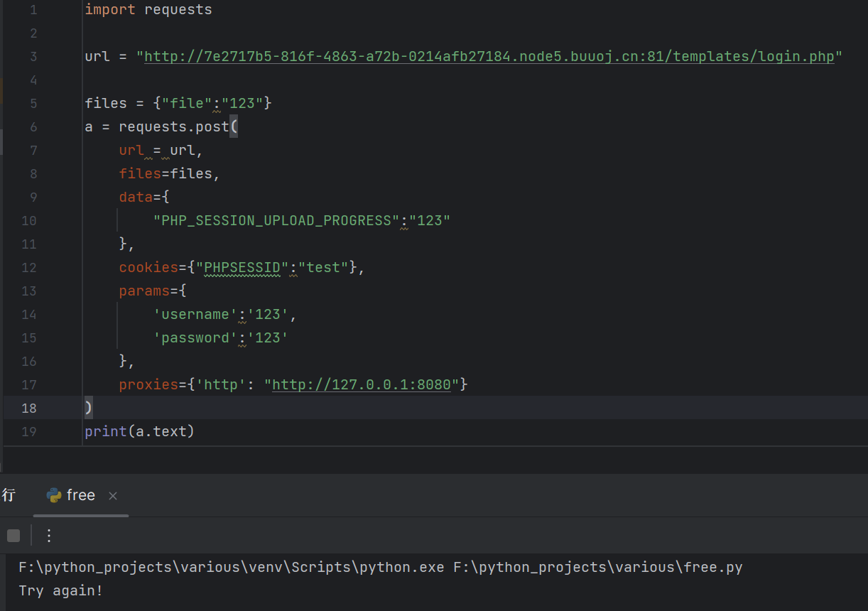Click the 'data={' keyword on line 9
Screen dimensions: 868x611
[144, 197]
